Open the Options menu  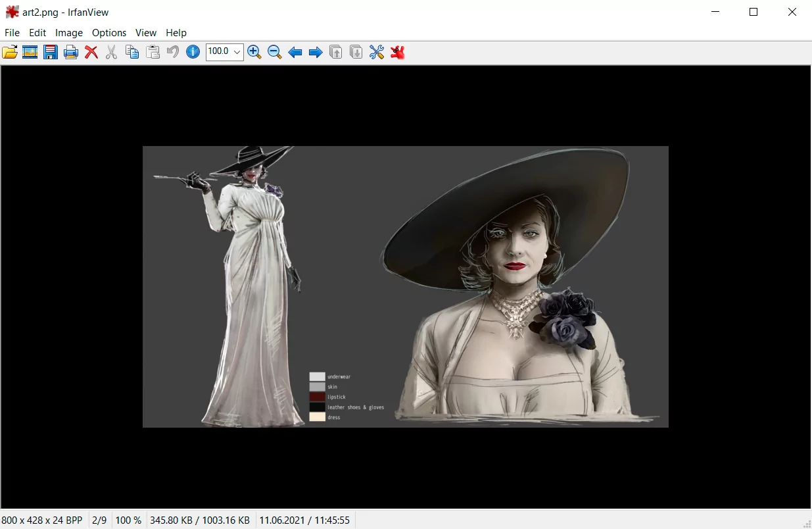click(x=109, y=32)
